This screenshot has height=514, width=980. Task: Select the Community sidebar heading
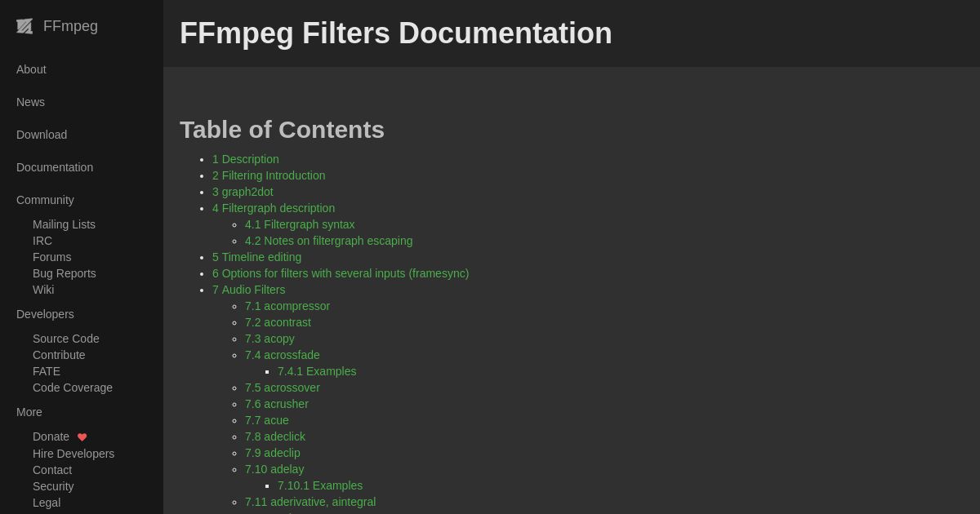pos(45,200)
